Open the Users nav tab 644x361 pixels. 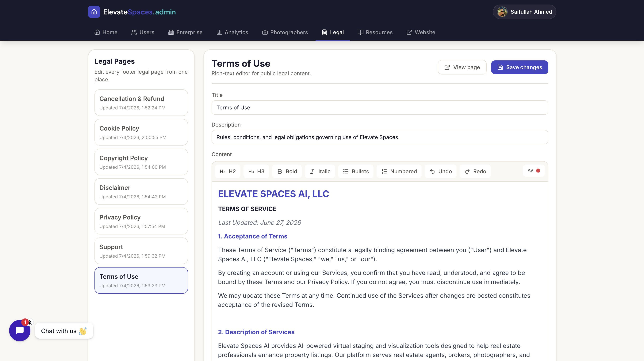click(x=143, y=32)
